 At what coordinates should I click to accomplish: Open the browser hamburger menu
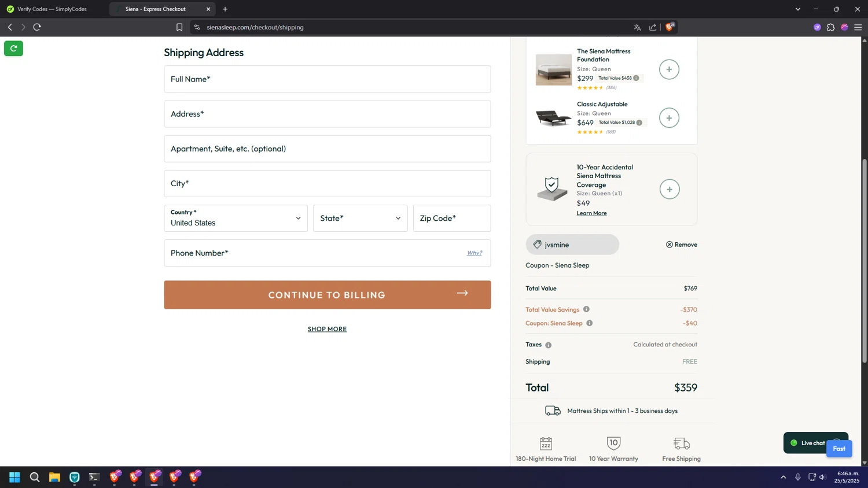coord(858,27)
